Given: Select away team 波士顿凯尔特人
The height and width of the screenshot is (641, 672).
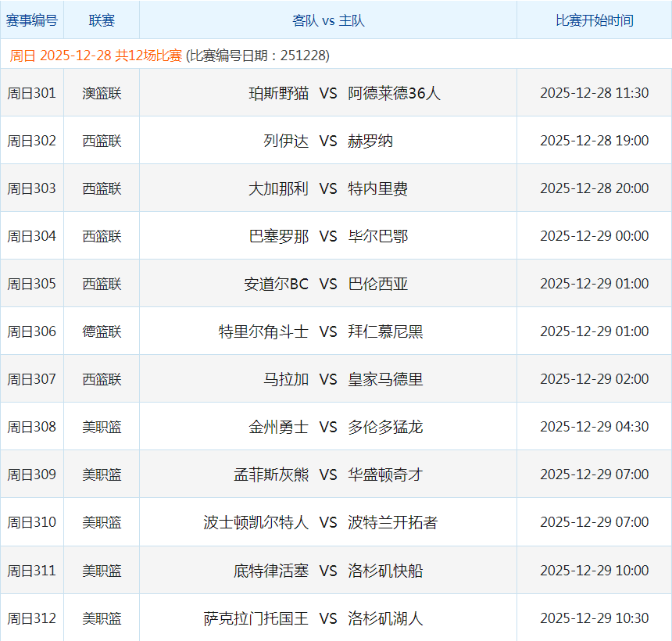Looking at the screenshot, I should (x=256, y=522).
